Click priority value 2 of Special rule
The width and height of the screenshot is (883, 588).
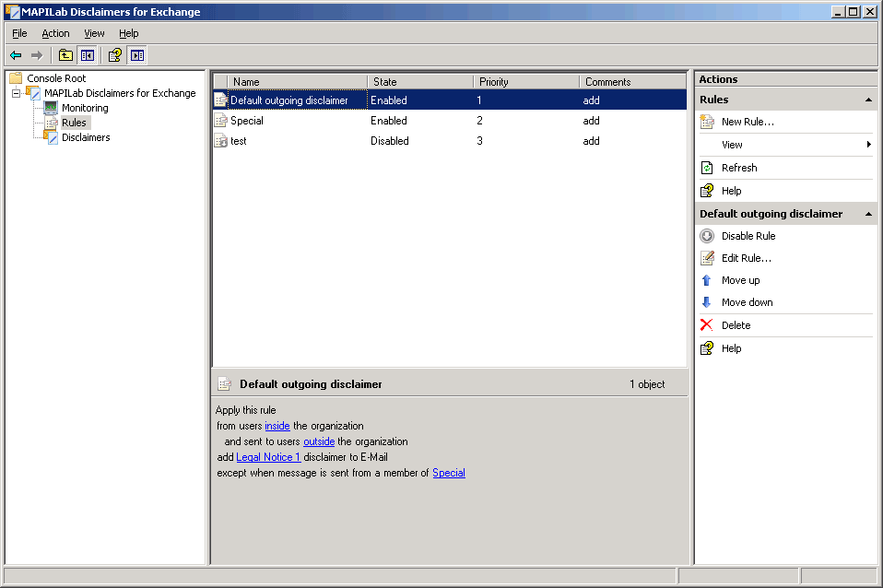pos(479,121)
